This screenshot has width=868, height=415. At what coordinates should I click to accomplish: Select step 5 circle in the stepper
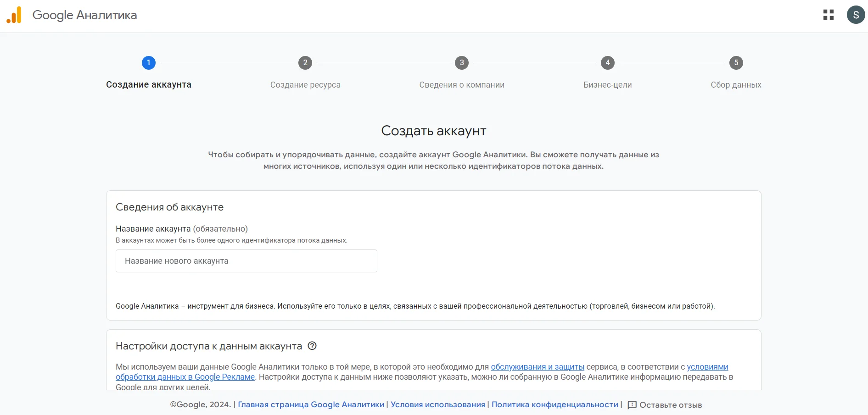[x=736, y=63]
